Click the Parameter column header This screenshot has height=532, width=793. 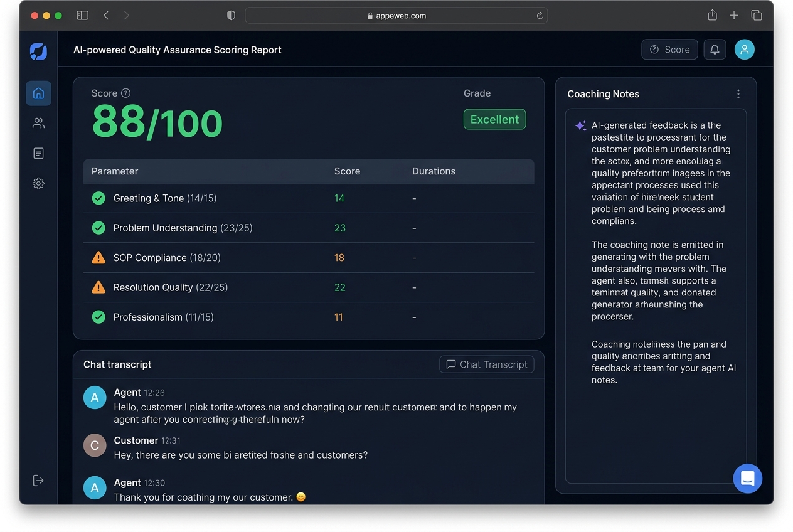(x=115, y=171)
